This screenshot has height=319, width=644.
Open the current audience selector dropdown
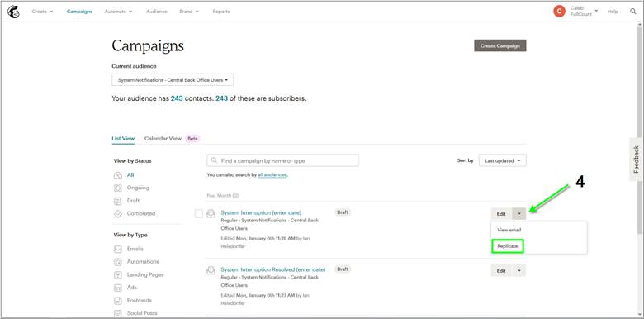coord(173,80)
